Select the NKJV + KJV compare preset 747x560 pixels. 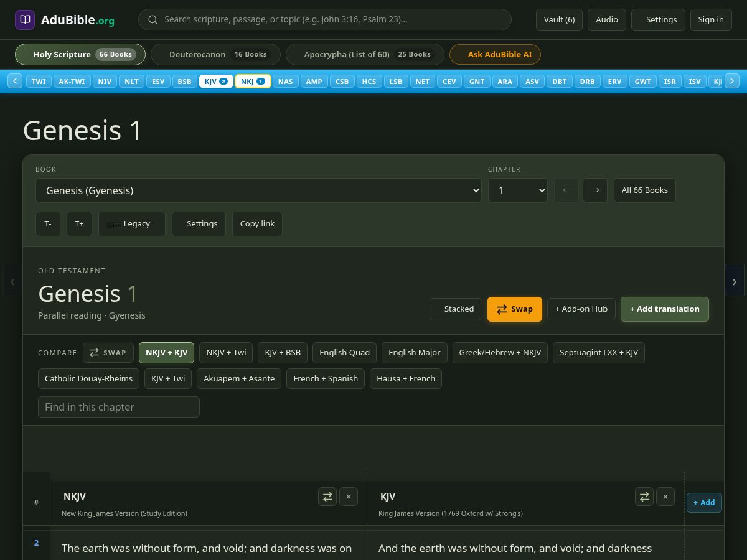(166, 353)
